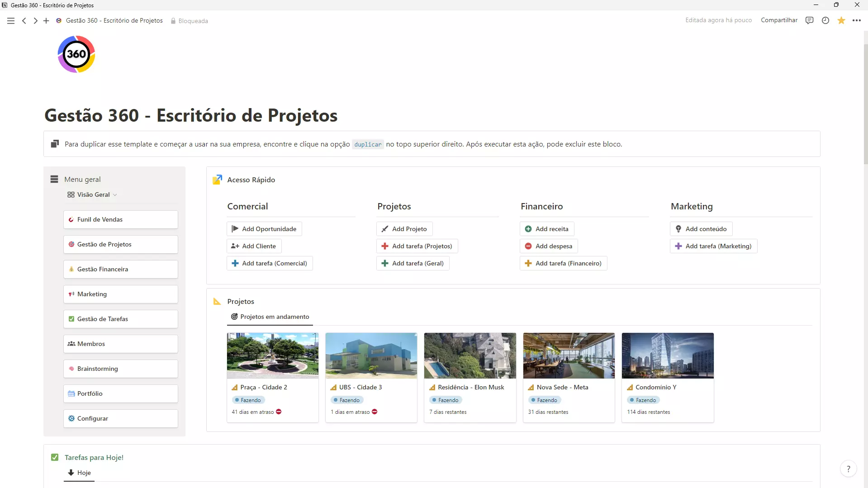Screen dimensions: 868x488
Task: Click '7 dias restantes' text
Action: (x=448, y=412)
